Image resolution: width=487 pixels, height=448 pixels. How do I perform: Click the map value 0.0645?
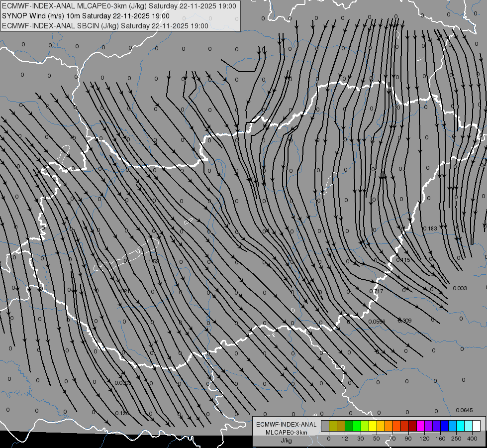click(x=464, y=410)
